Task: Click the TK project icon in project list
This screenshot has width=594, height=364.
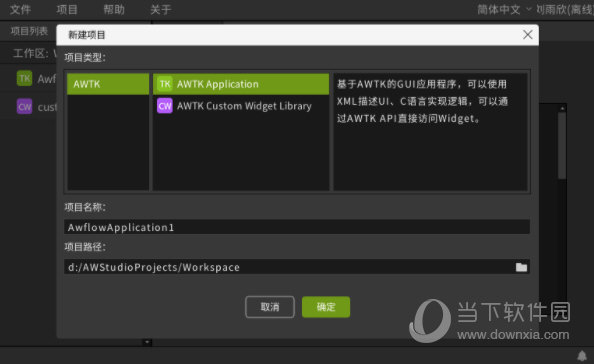Action: tap(25, 78)
